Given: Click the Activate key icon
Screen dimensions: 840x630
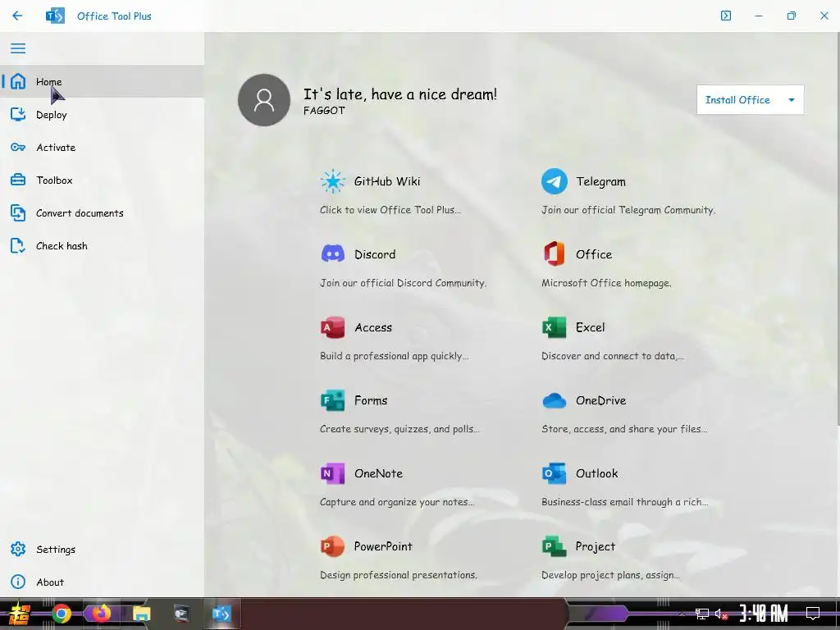Looking at the screenshot, I should (18, 148).
